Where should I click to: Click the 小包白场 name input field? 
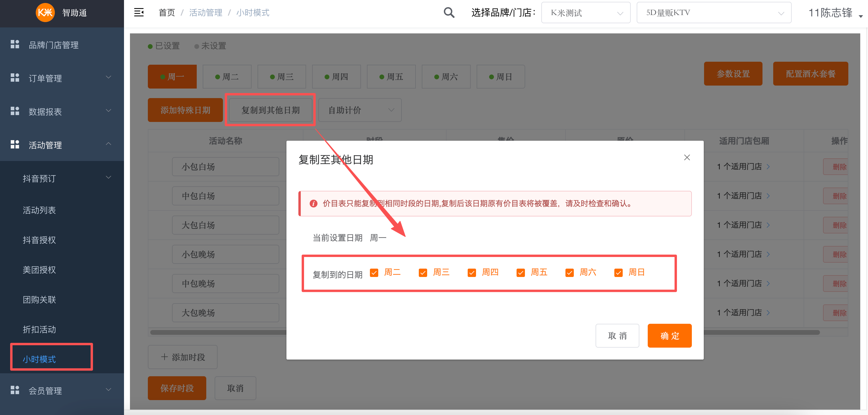tap(225, 167)
